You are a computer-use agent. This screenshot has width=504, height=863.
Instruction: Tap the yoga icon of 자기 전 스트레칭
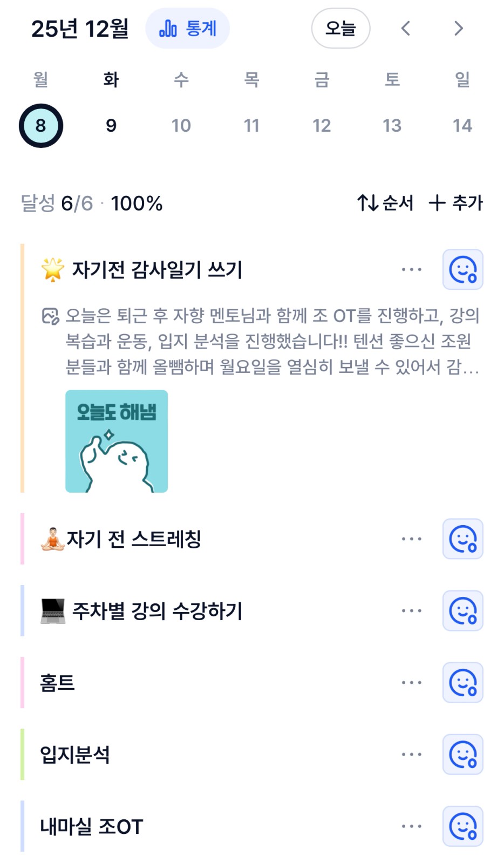52,539
